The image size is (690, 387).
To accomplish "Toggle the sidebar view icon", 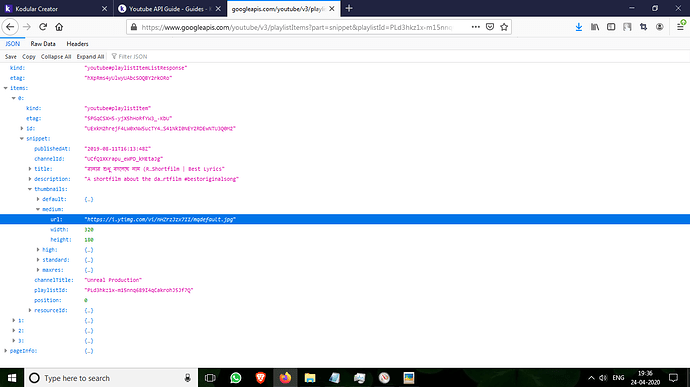I will pos(611,27).
